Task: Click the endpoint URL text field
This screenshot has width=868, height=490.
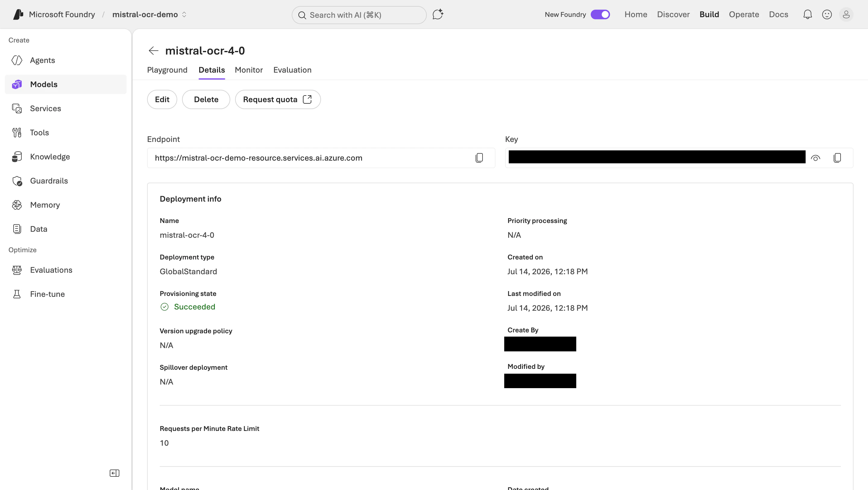Action: click(x=321, y=158)
